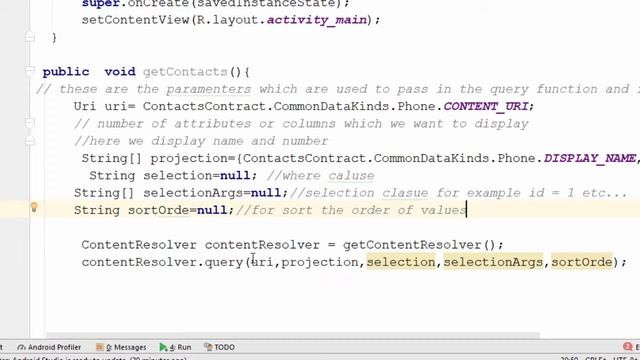Viewport: 640px width, 360px height.
Task: Click highlighted 'selectionArgs' argument in query call
Action: [x=493, y=262]
